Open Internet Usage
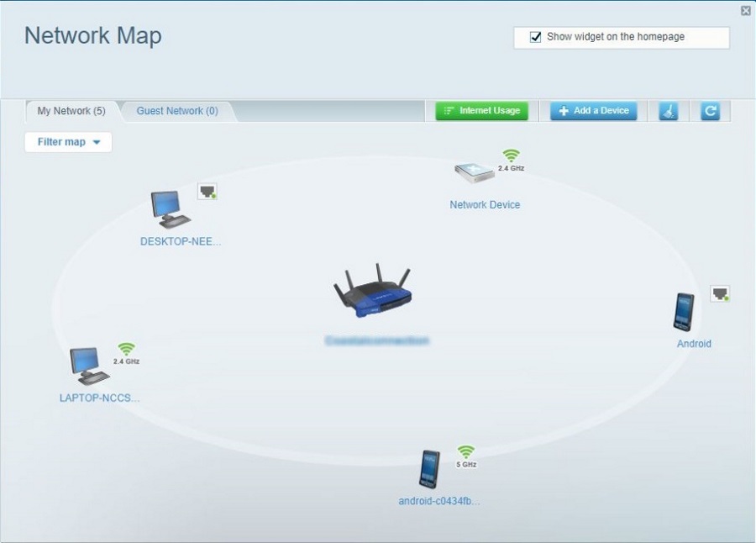The height and width of the screenshot is (543, 756). 481,110
